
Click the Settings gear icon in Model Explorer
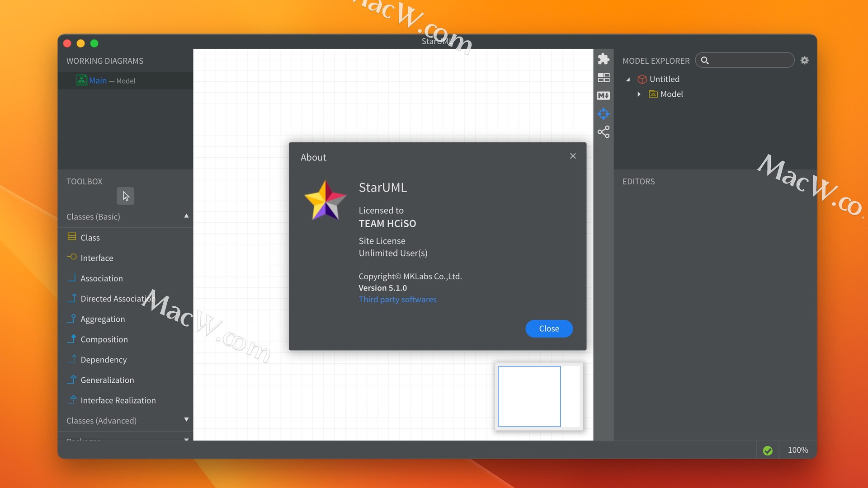click(804, 60)
